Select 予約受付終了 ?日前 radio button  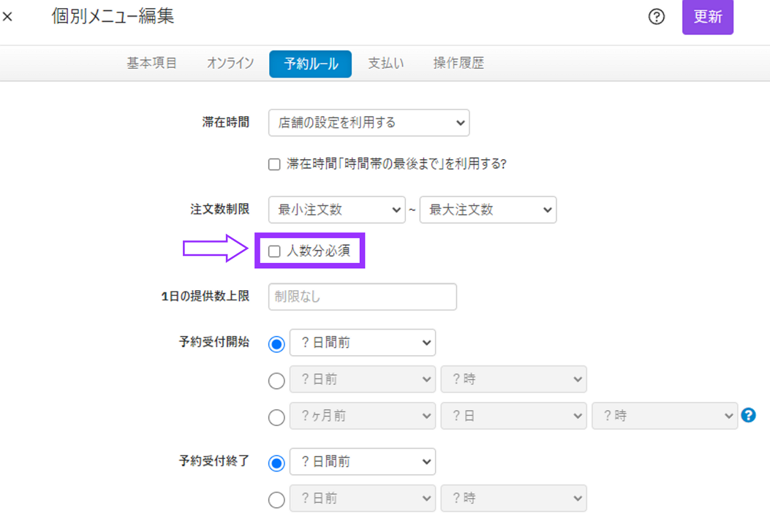coord(276,500)
